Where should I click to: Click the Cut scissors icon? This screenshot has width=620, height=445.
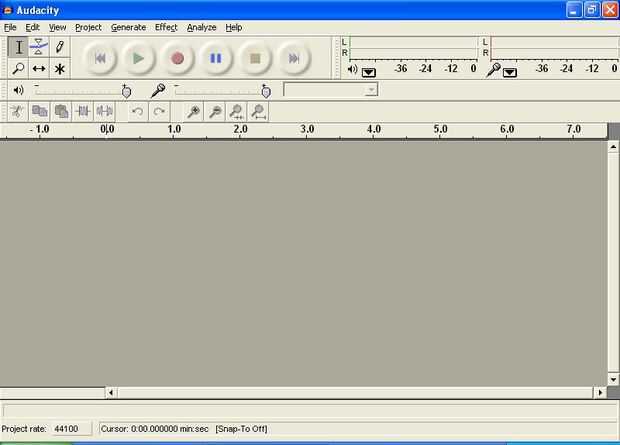pos(17,112)
